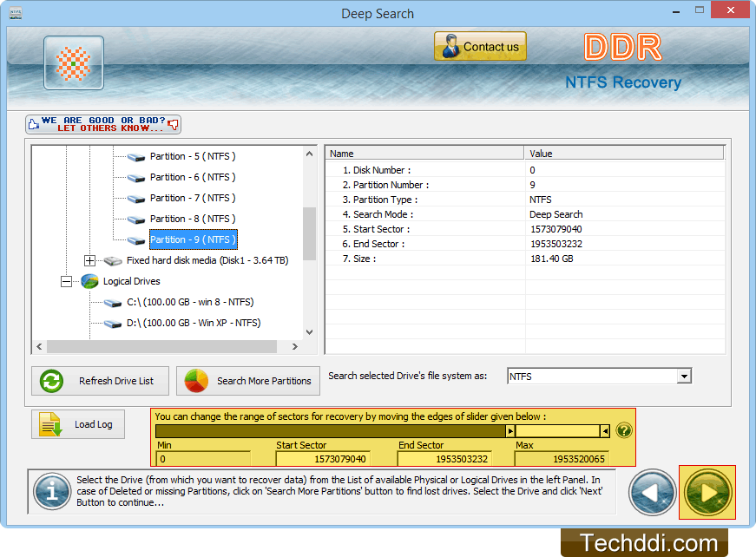The height and width of the screenshot is (557, 756).
Task: Click the End Sector value 1953503232 in table
Action: click(556, 244)
